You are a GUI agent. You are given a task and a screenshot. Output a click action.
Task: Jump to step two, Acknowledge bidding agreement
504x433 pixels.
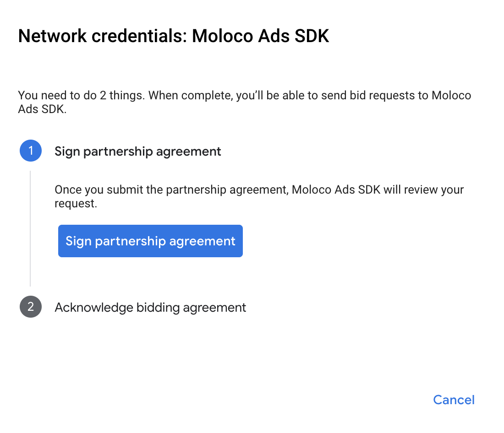150,307
